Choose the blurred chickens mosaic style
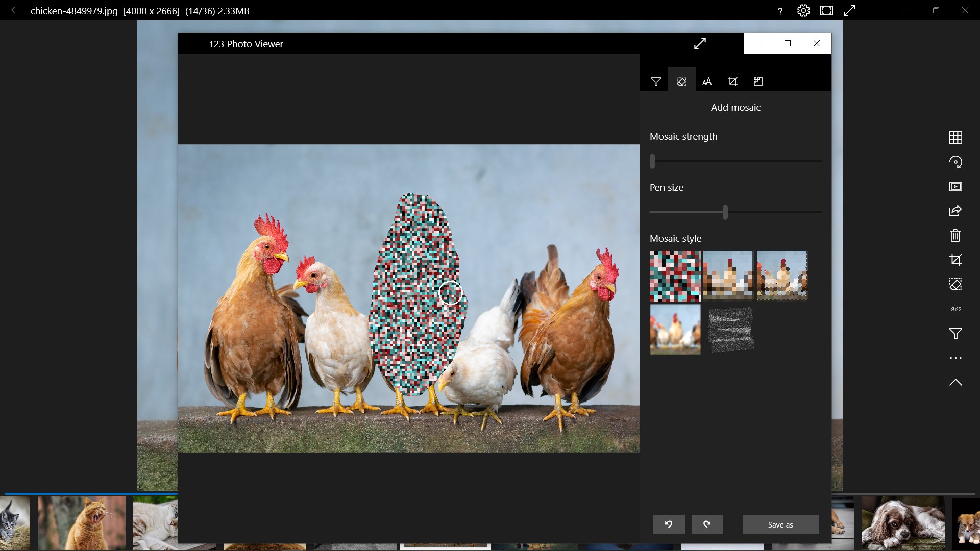This screenshot has width=980, height=551. (x=675, y=329)
